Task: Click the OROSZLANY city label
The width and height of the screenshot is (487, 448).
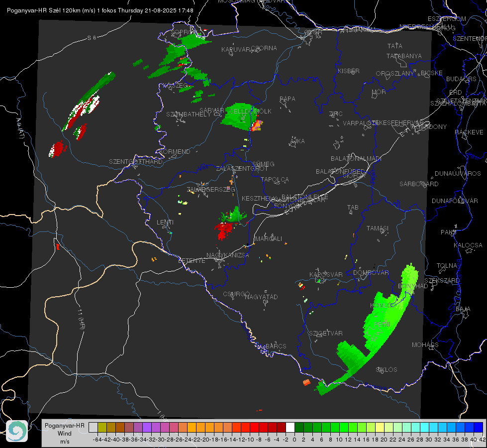Action: point(395,74)
